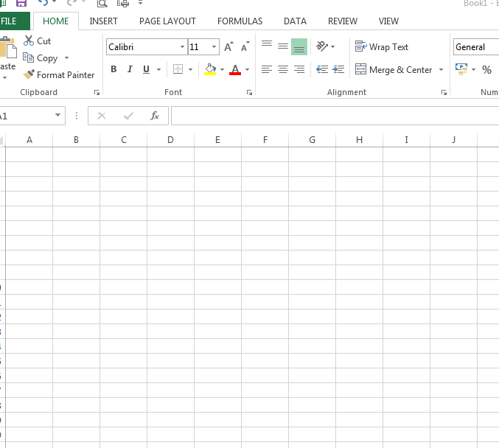Increase indent of cell
This screenshot has height=448, width=499.
[x=338, y=69]
